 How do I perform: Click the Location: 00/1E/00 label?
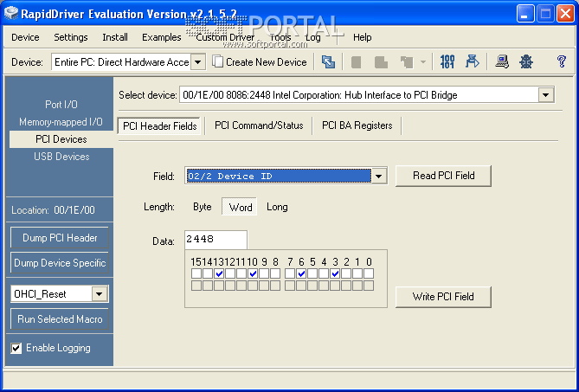point(53,210)
